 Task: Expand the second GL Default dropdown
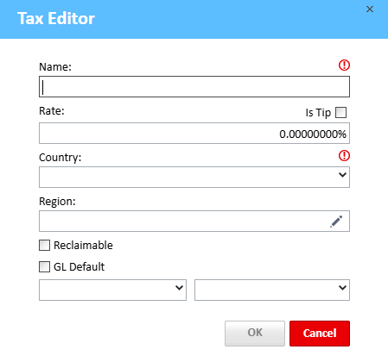tap(272, 290)
